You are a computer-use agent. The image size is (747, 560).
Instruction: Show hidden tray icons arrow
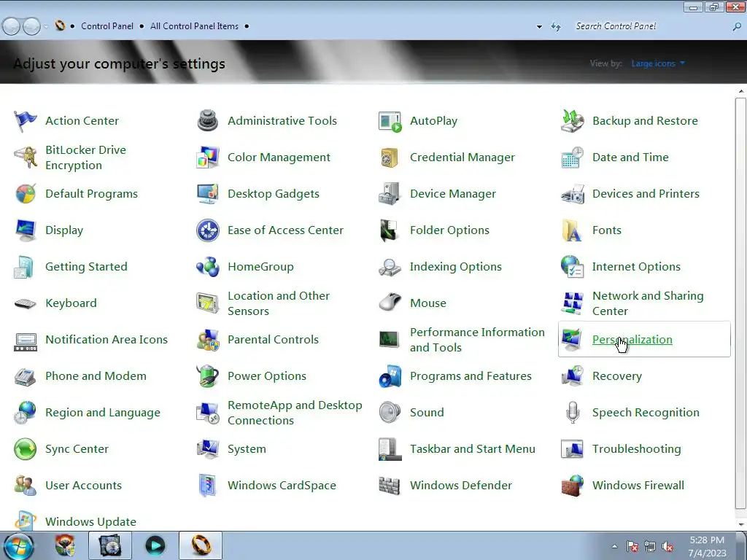(614, 547)
